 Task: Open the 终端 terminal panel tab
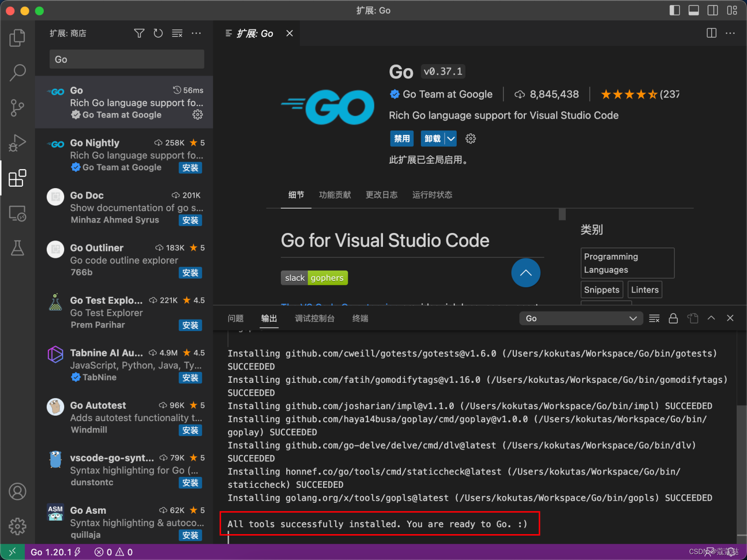tap(361, 319)
